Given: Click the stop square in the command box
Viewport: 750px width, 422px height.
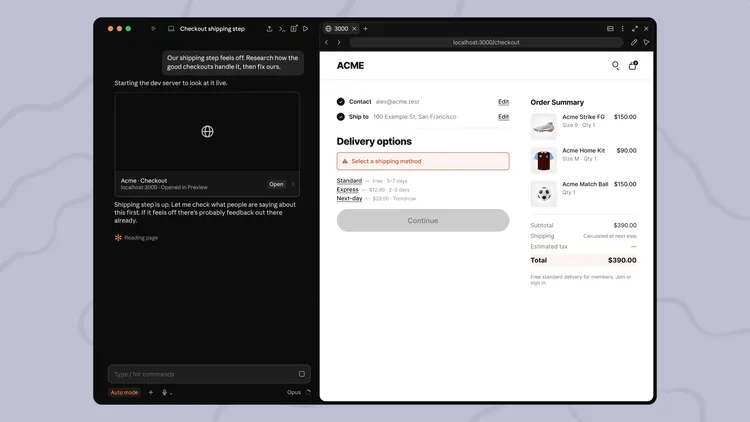Looking at the screenshot, I should point(302,374).
